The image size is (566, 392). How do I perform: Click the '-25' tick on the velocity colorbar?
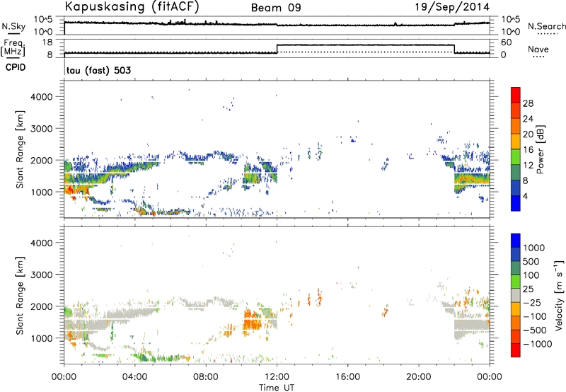(x=532, y=302)
